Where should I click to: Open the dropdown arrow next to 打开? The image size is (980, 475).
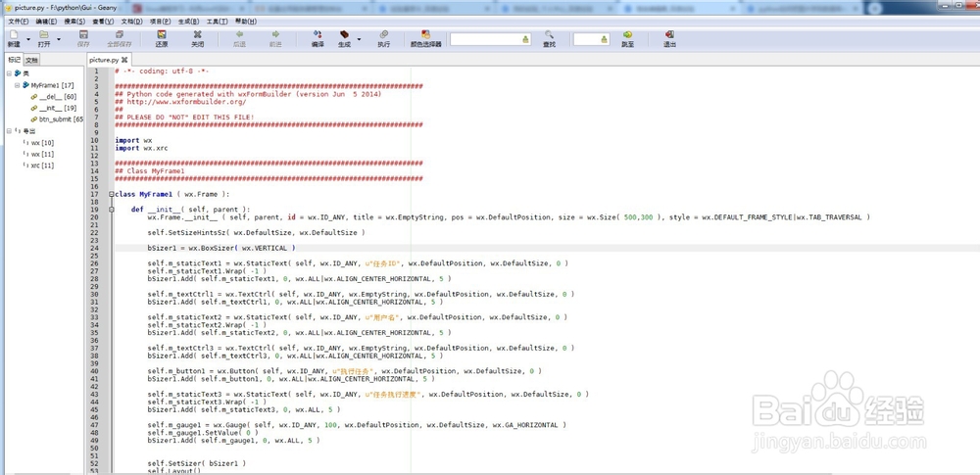click(x=59, y=39)
